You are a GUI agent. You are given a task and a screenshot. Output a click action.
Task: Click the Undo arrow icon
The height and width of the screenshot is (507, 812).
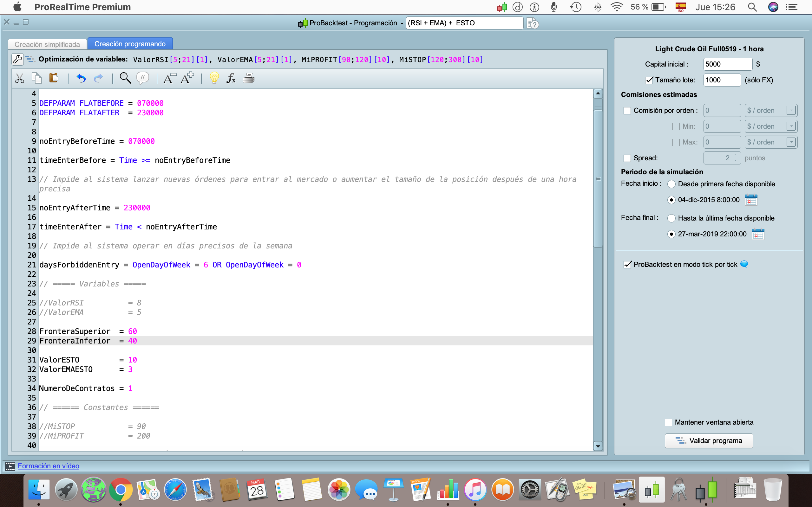point(81,79)
